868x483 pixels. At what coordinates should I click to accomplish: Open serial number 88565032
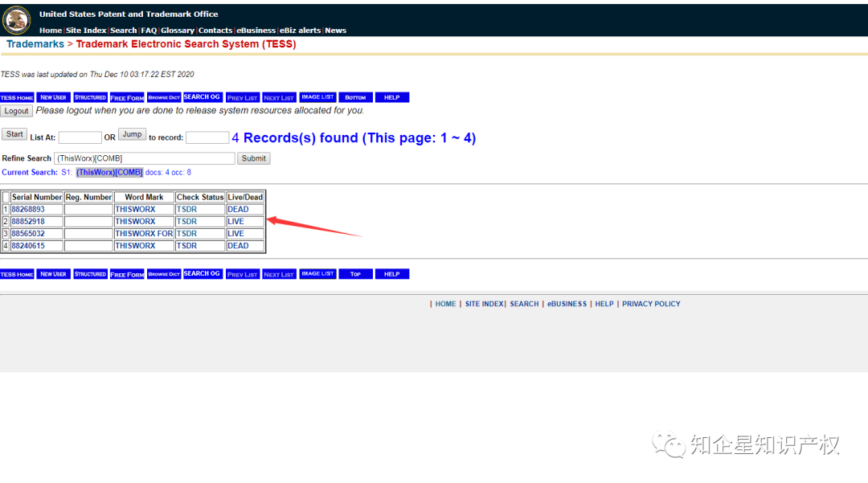(x=28, y=234)
